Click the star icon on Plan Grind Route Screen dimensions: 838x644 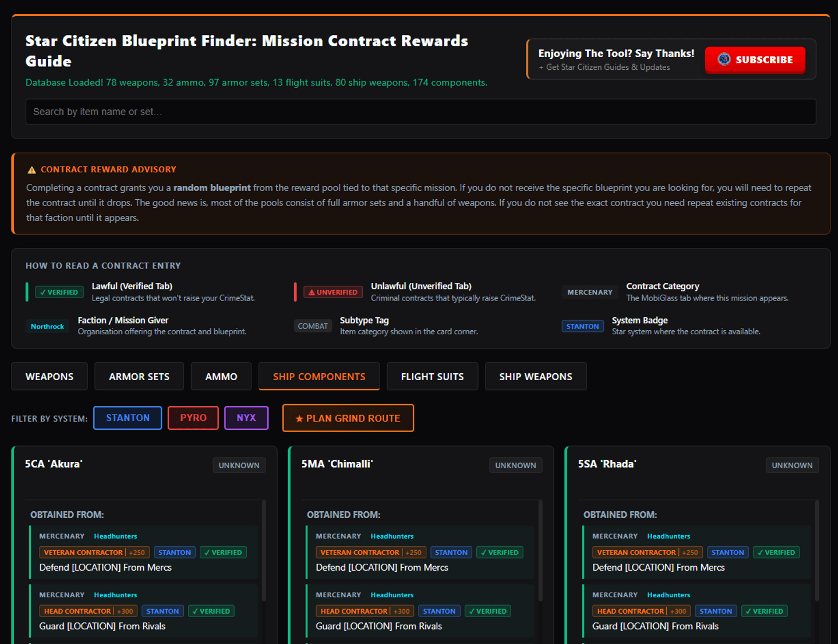(299, 418)
